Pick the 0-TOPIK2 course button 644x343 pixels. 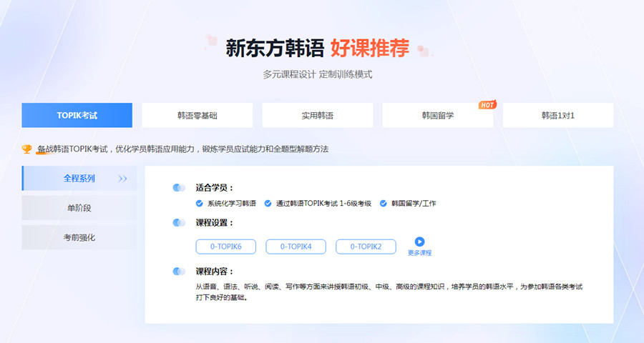pos(366,247)
